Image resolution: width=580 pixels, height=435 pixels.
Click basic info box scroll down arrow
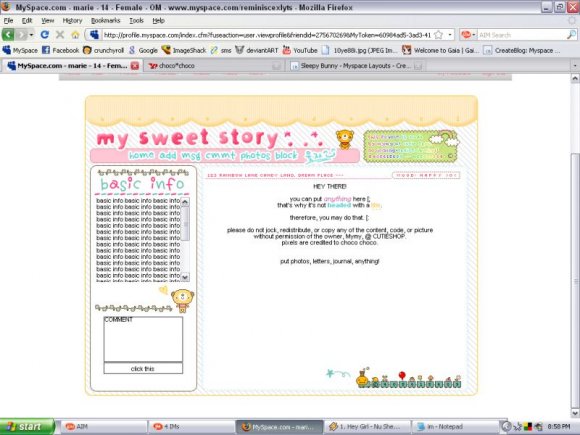(x=185, y=277)
